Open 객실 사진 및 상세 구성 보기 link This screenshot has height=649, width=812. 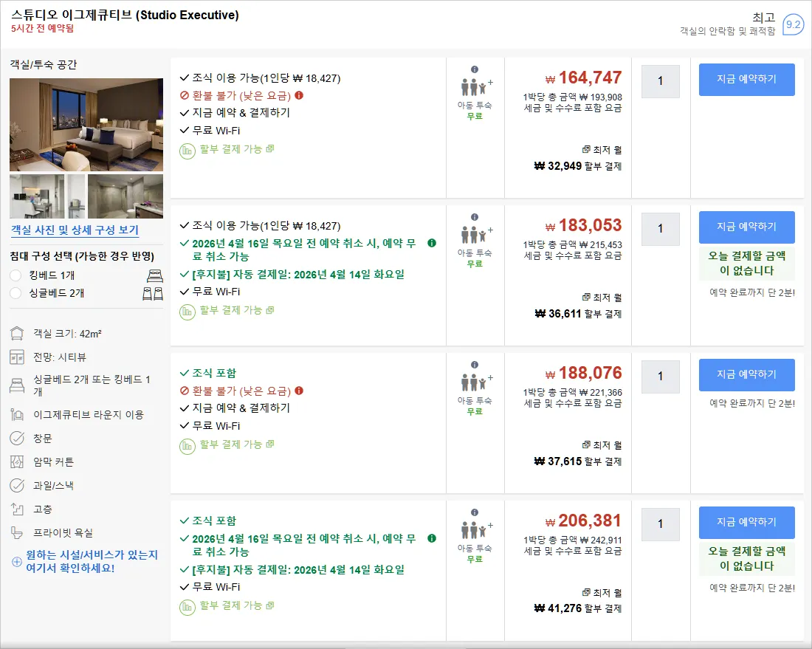(x=75, y=230)
